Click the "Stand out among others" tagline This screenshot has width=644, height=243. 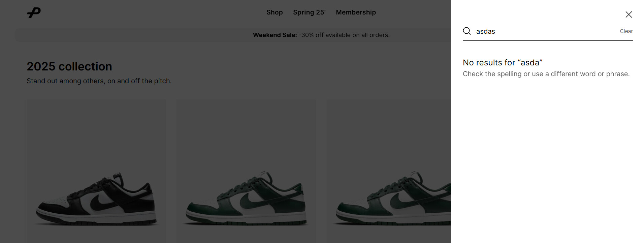pyautogui.click(x=99, y=81)
